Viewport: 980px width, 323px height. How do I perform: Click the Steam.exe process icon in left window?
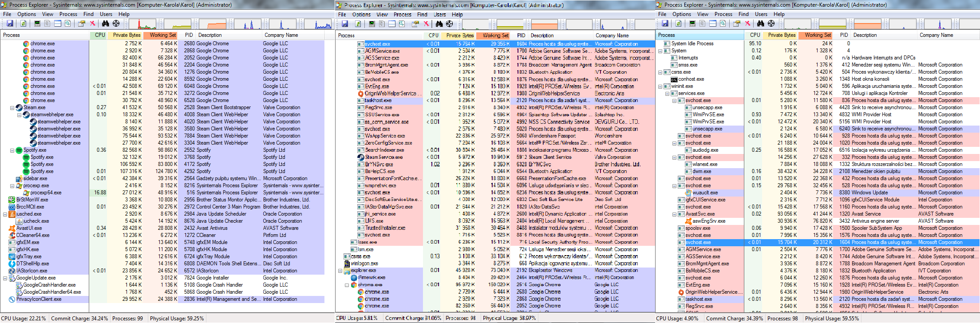19,107
